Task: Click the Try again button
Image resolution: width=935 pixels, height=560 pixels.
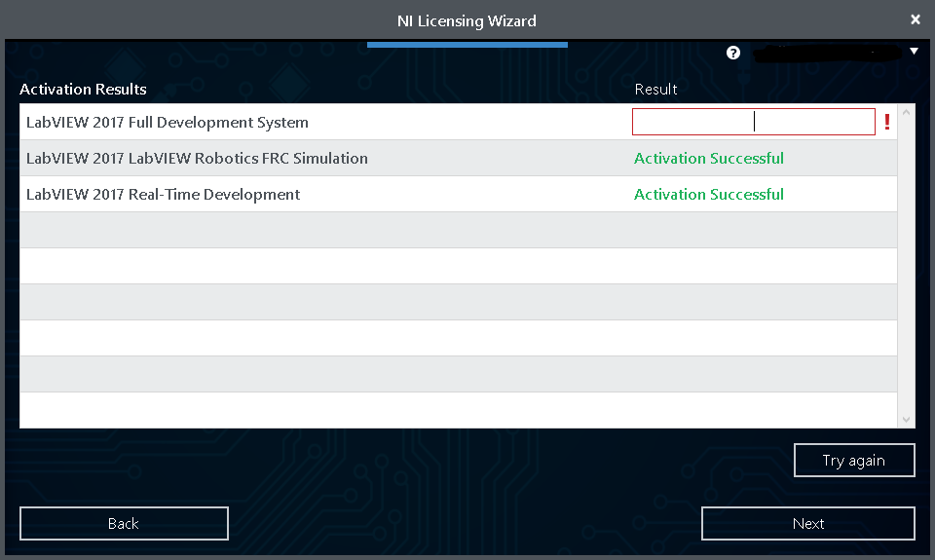Action: (854, 460)
